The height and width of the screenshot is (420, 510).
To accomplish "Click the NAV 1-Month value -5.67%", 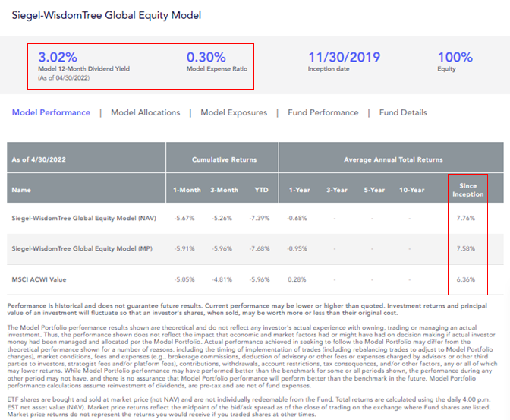I will click(184, 218).
